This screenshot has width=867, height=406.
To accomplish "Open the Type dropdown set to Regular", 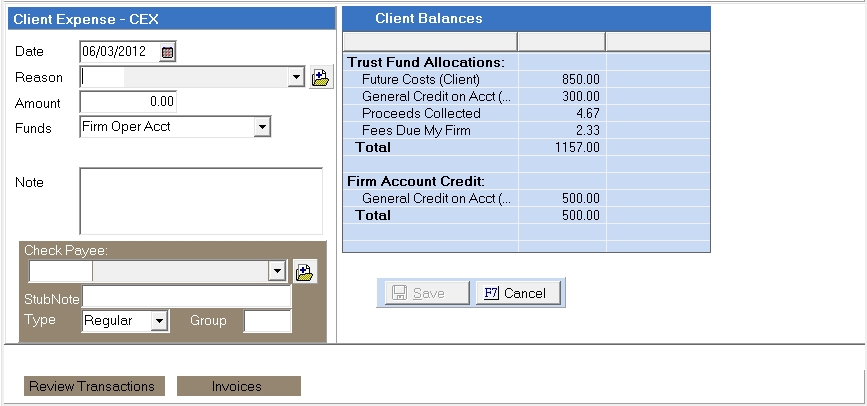I will (x=158, y=321).
